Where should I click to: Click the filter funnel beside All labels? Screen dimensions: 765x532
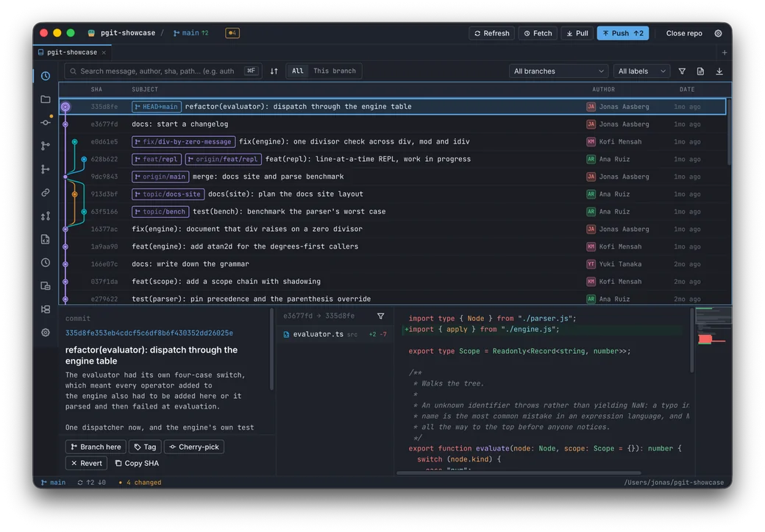[x=682, y=71]
